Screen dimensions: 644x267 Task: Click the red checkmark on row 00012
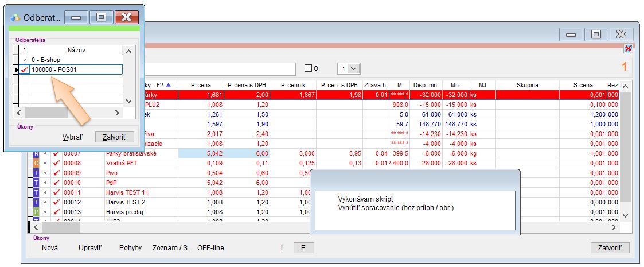pyautogui.click(x=56, y=202)
